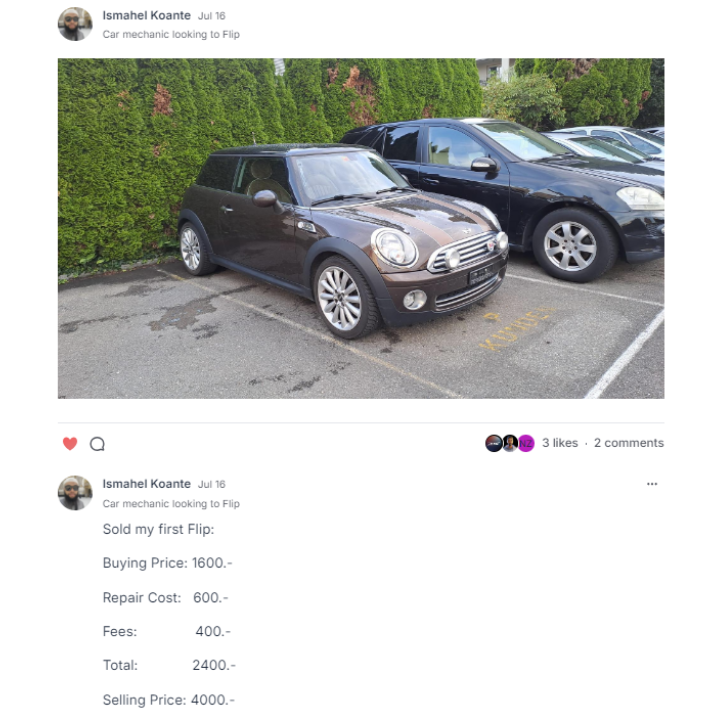The height and width of the screenshot is (720, 720).
Task: Open the brown Mini Cooper photo
Action: coord(361,228)
